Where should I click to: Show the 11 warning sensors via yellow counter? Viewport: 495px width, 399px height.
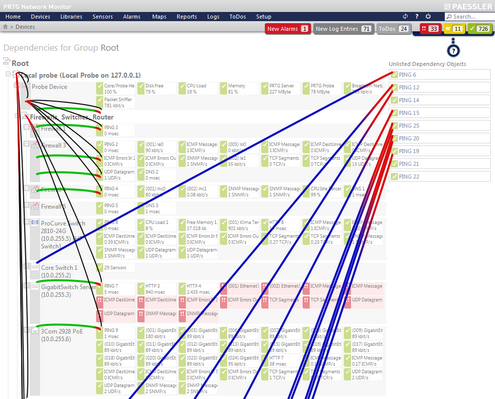pyautogui.click(x=454, y=29)
